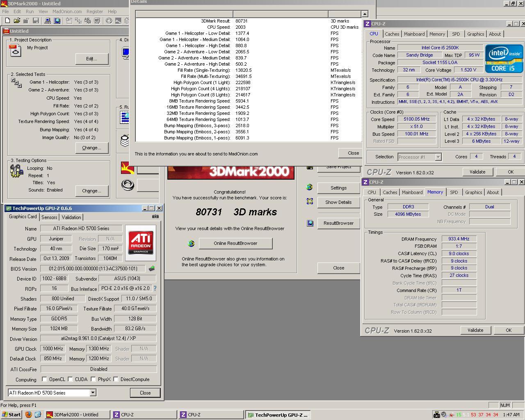Enable the PhysX checkbox in GPU-Z
Screen dimensions: 525x420
point(93,379)
